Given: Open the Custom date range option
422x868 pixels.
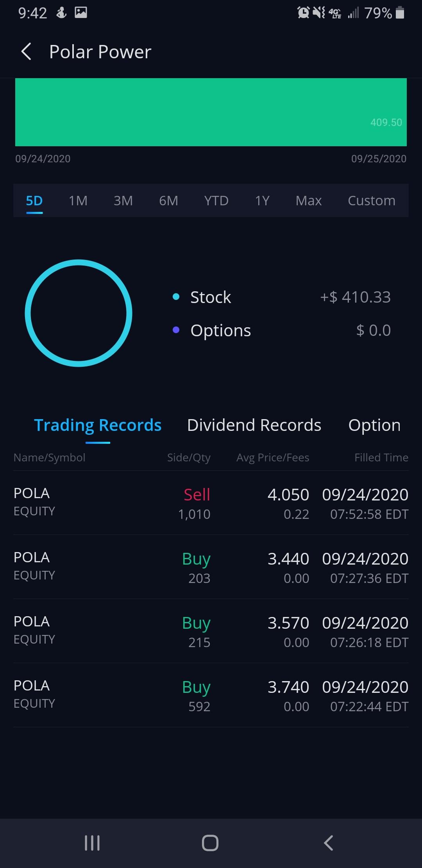Looking at the screenshot, I should click(x=371, y=201).
